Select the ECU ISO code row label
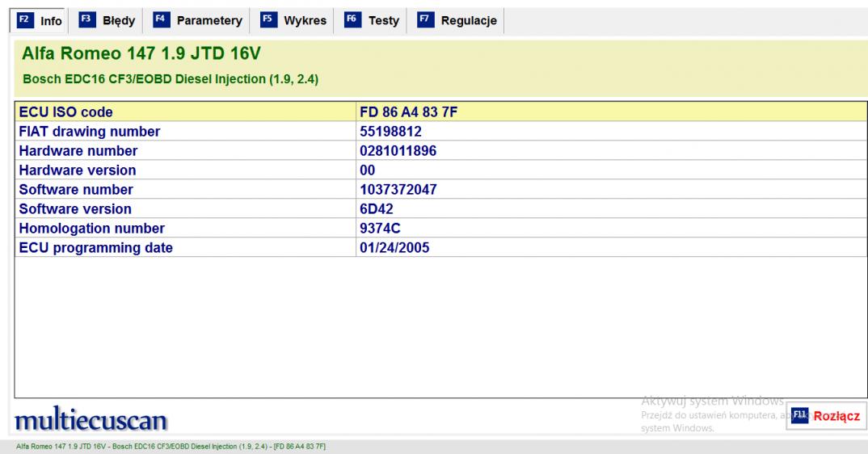Screen dimensions: 868x454 click(x=66, y=111)
